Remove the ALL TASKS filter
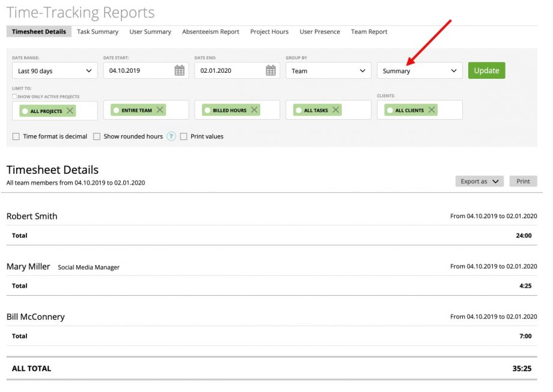Viewport: 553px width, 392px height. [x=335, y=109]
